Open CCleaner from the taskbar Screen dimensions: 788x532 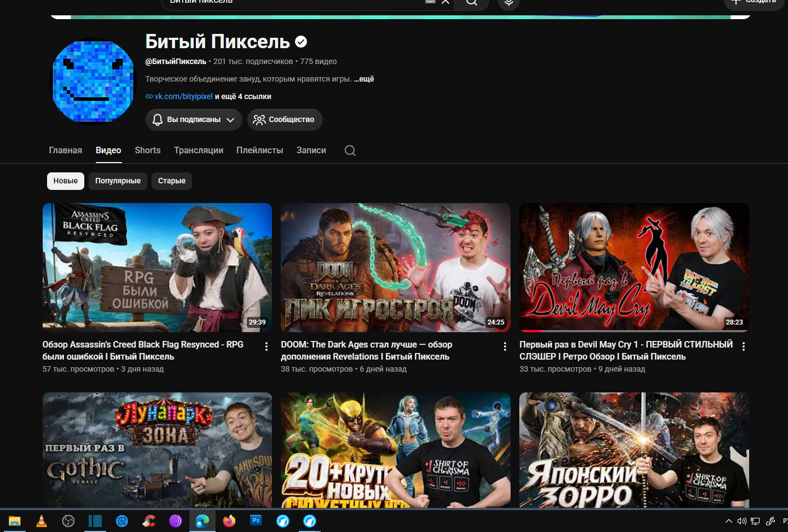[x=148, y=521]
